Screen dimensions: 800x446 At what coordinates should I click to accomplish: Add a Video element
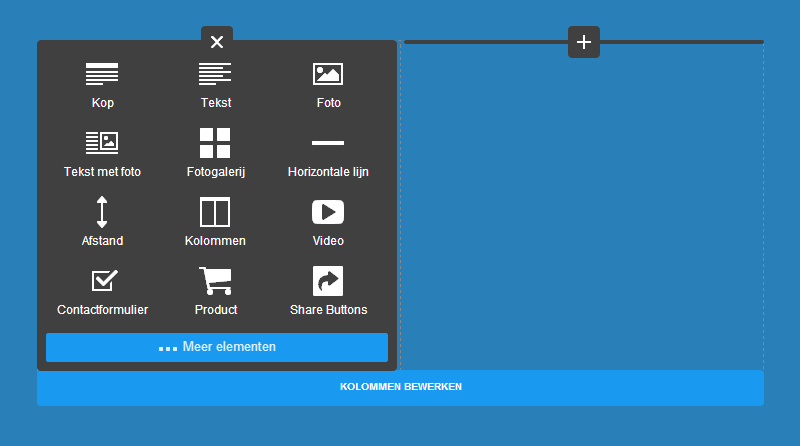[x=328, y=223]
